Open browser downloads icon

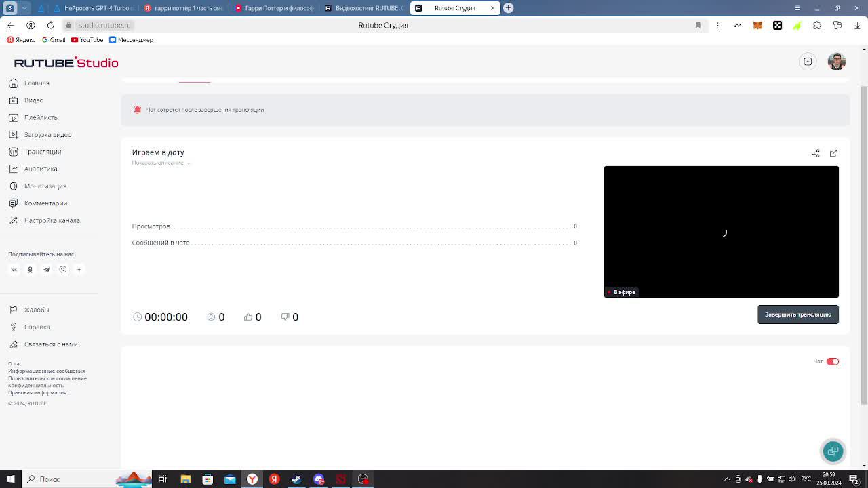(x=857, y=25)
